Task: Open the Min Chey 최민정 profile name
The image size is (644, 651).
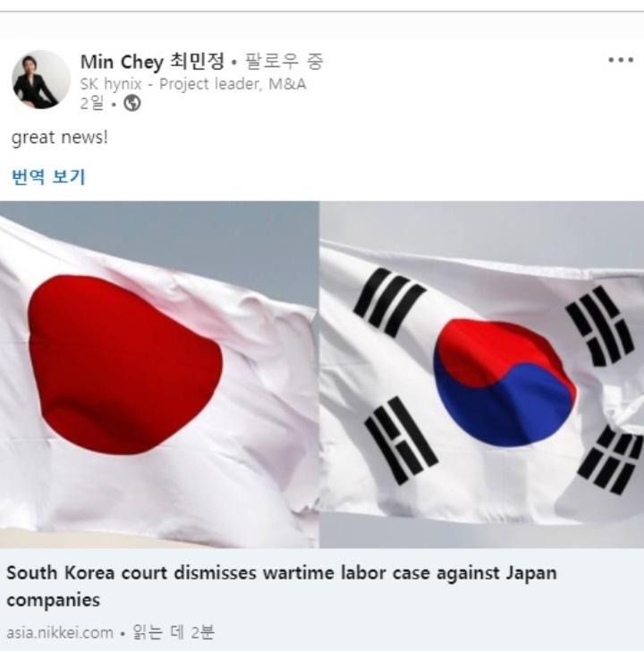Action: (x=152, y=62)
